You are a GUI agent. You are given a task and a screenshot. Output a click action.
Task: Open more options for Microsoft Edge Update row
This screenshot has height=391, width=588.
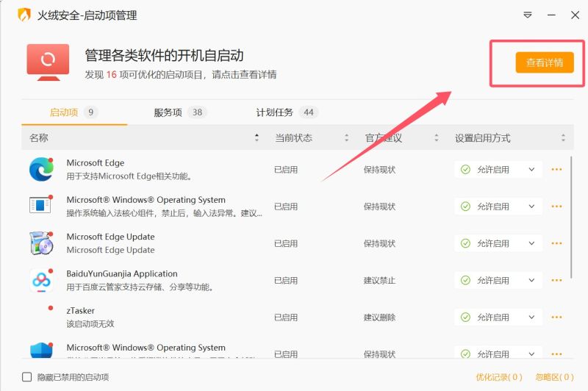[556, 243]
